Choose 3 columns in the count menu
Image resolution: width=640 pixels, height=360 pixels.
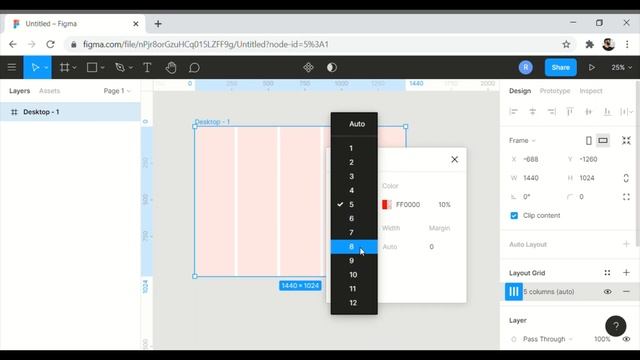[x=354, y=176]
